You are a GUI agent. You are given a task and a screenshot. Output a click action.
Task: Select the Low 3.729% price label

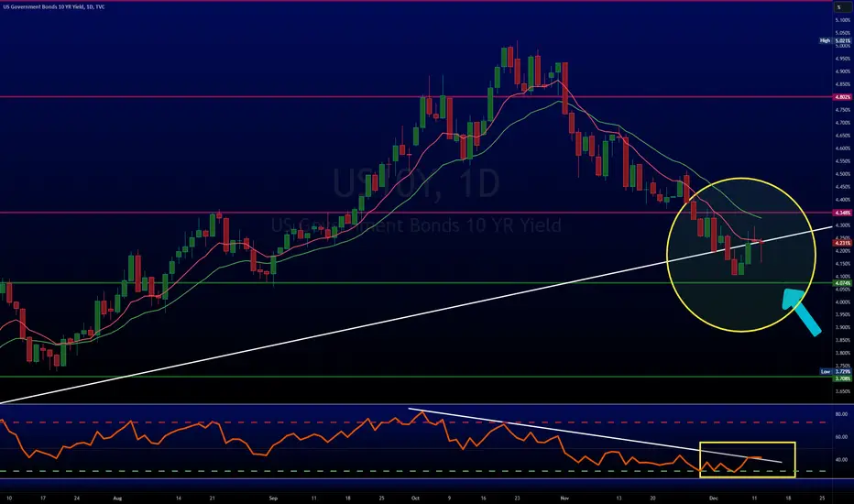(x=836, y=372)
